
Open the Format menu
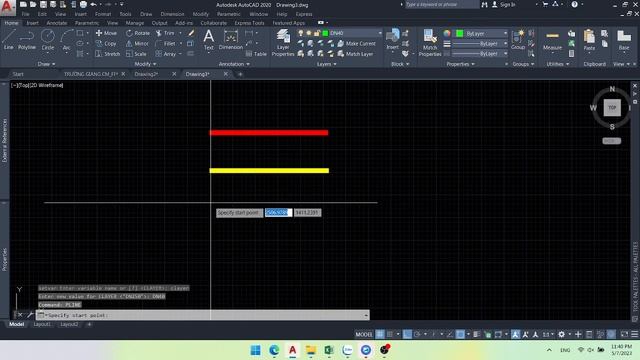(103, 14)
